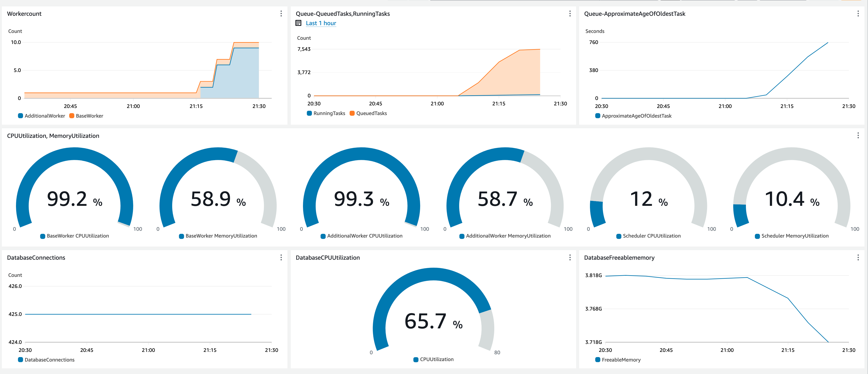
Task: Toggle the BaseWorker legend series
Action: click(x=89, y=116)
